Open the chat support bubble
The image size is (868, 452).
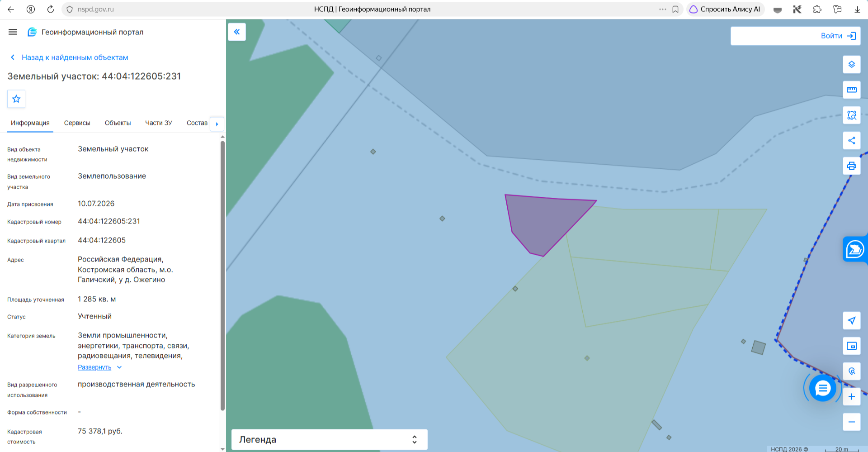(x=822, y=388)
